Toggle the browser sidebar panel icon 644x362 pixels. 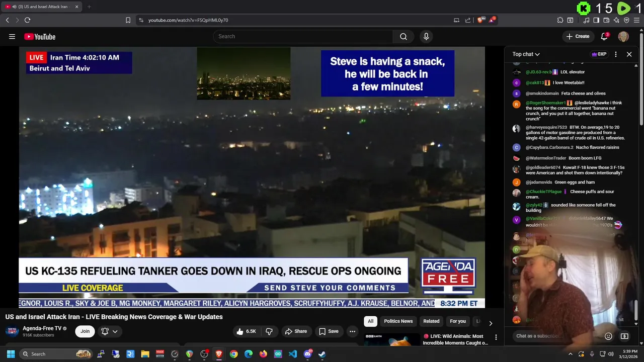click(596, 20)
